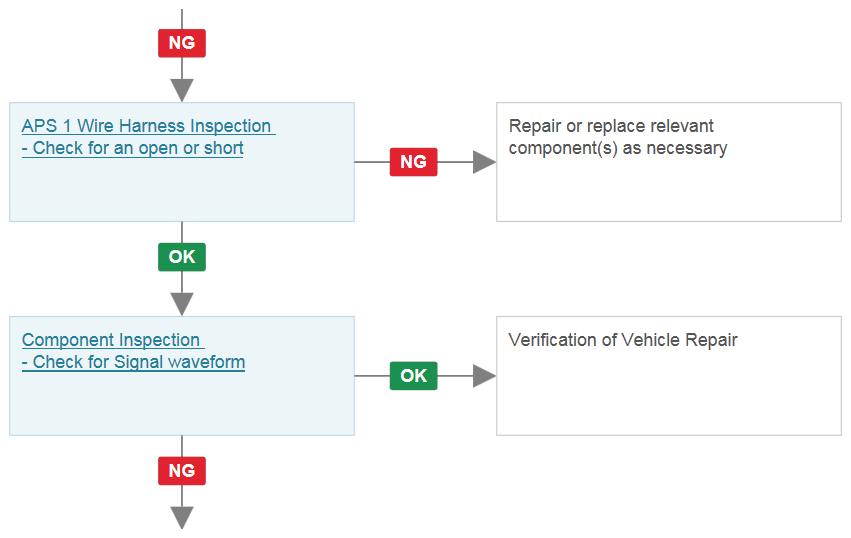Viewport: 851px width, 538px height.
Task: Click the empty lower area of the APS 1 box
Action: pos(182,190)
